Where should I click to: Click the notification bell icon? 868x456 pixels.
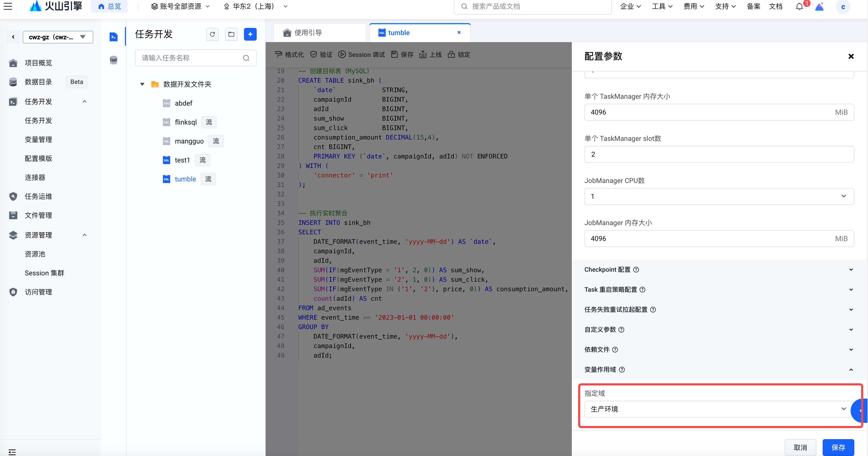click(799, 6)
